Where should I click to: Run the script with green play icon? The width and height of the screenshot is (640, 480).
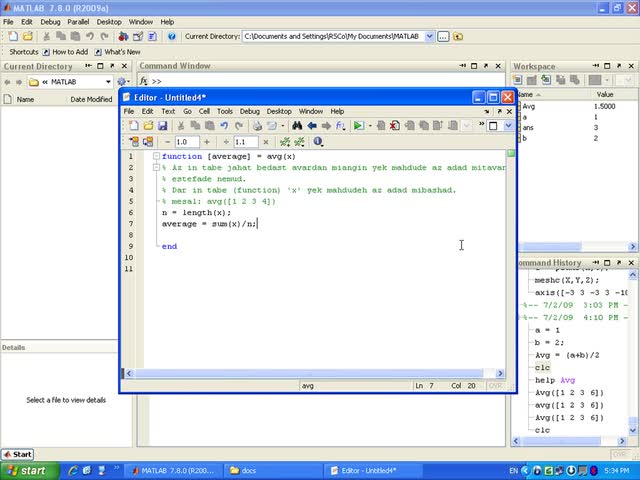[x=358, y=126]
